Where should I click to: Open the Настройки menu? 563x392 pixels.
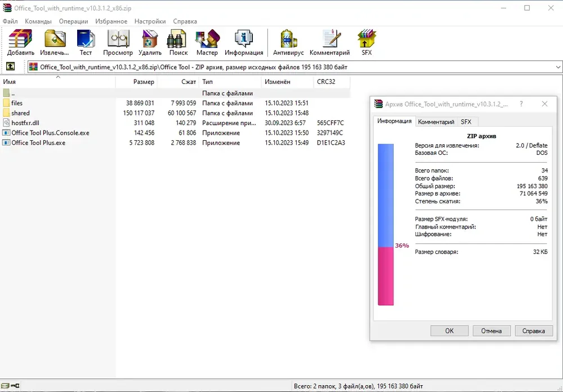coord(150,21)
